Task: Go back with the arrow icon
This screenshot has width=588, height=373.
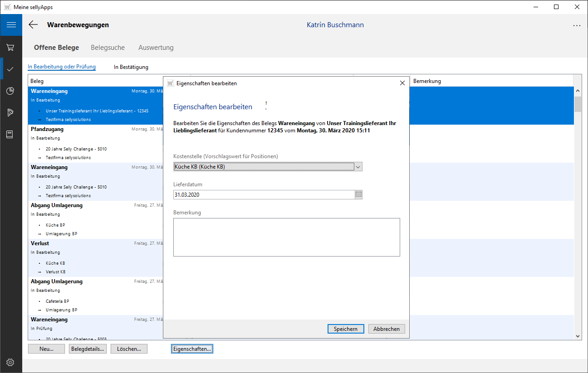Action: tap(33, 25)
